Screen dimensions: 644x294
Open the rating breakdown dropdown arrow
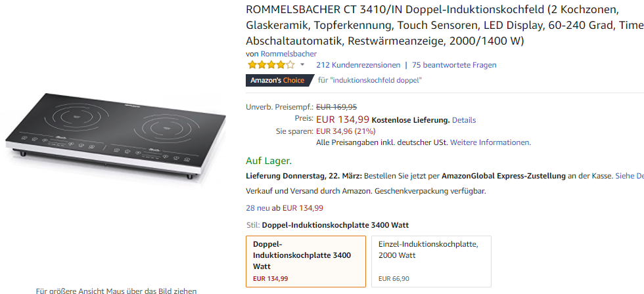(x=302, y=65)
